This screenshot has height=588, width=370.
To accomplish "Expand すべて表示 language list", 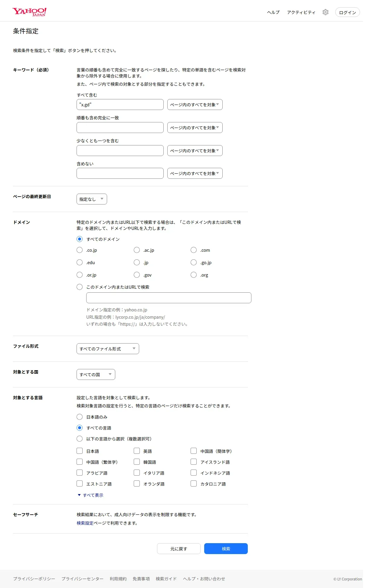I will [91, 495].
